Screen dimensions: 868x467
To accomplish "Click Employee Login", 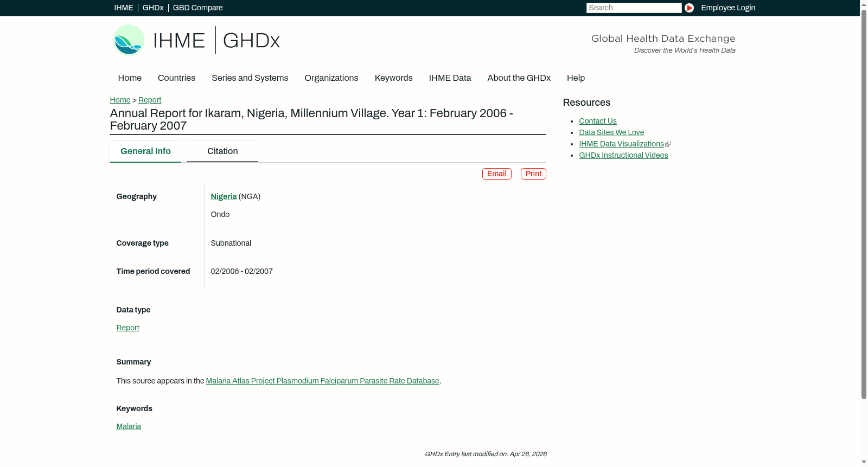I will (x=728, y=8).
